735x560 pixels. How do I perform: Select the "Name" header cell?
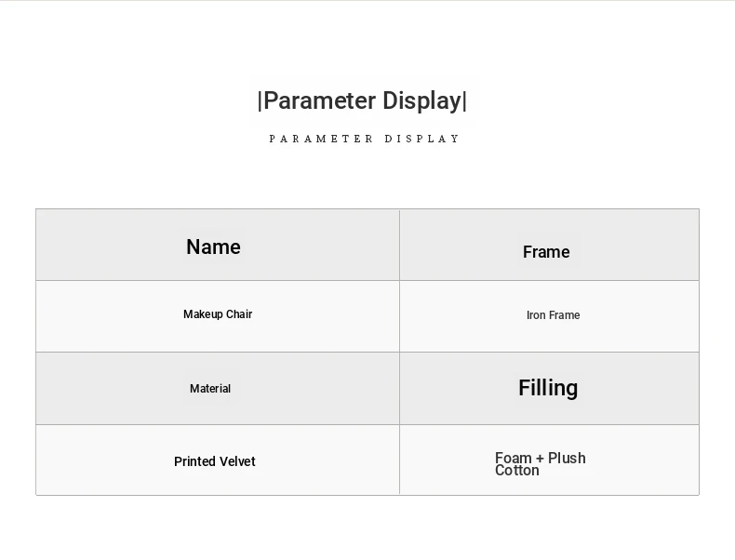tap(213, 247)
